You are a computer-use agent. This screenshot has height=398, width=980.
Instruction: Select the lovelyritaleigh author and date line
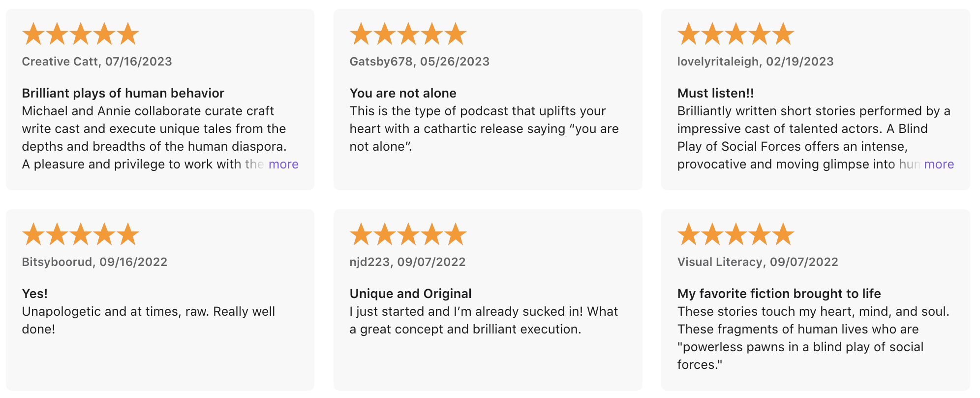pos(755,62)
